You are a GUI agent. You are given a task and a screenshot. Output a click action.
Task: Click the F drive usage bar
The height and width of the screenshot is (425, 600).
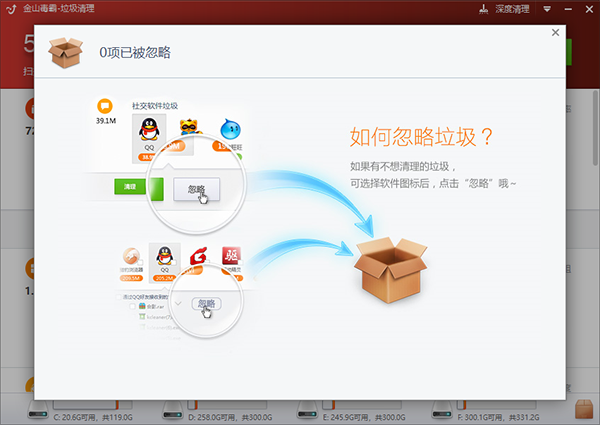tap(497, 404)
